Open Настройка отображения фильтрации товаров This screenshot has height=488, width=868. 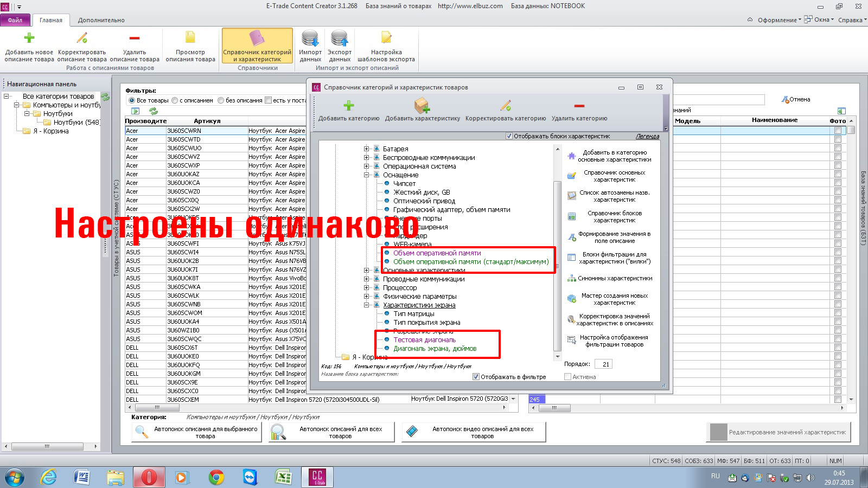[609, 341]
